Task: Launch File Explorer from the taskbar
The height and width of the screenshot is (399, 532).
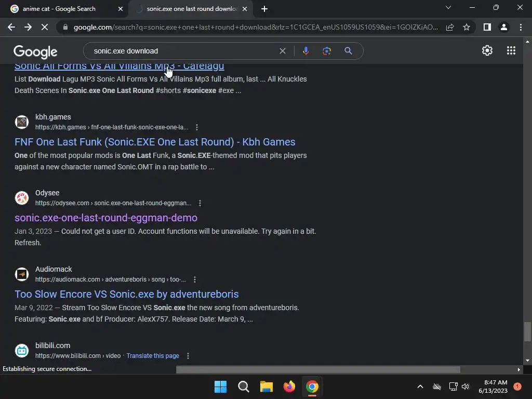Action: tap(267, 387)
